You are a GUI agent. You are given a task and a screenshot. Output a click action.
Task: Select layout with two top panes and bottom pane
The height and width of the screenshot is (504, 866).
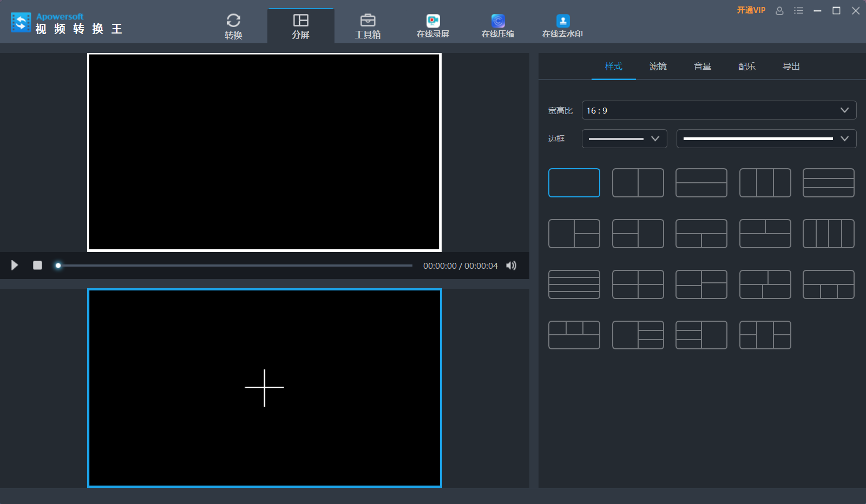pyautogui.click(x=765, y=234)
